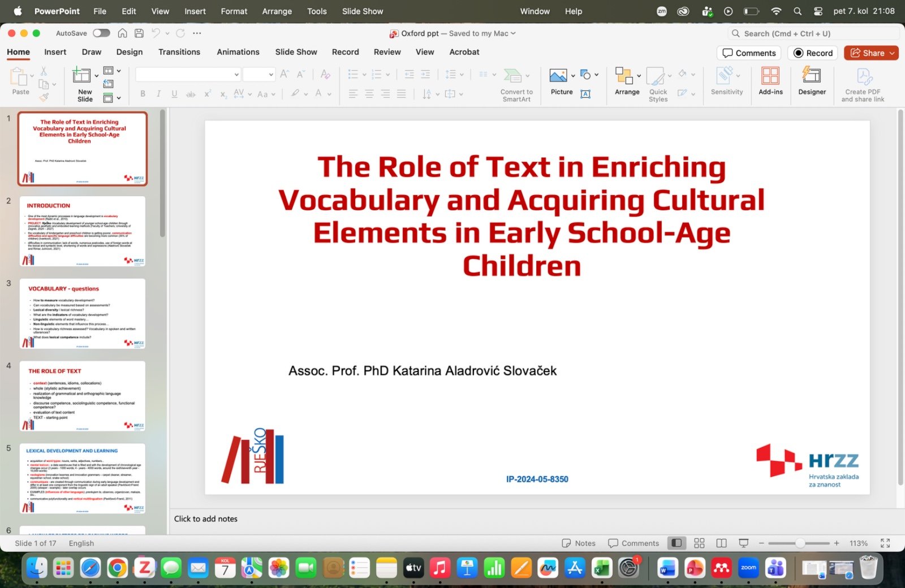Open the File menu in the menu bar
Image resolution: width=905 pixels, height=588 pixels.
100,11
